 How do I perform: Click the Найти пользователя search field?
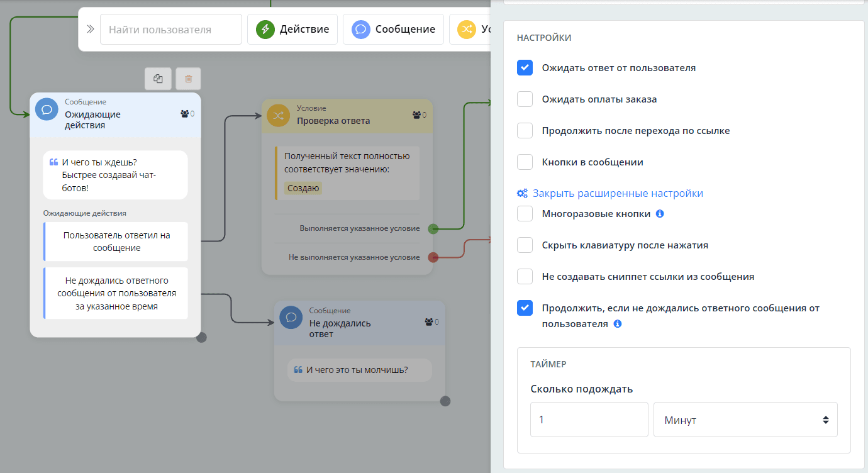click(x=170, y=30)
